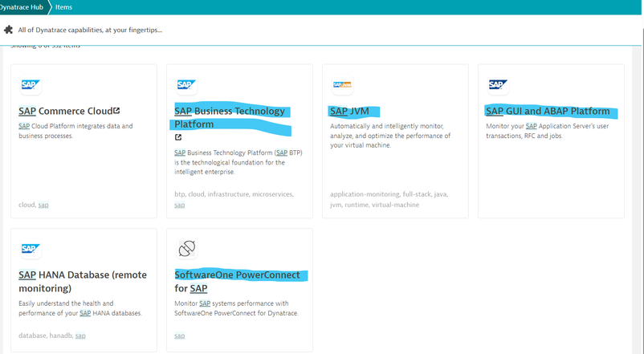Click the sap tag in Commerce Cloud card
Screen dimensions: 644x354
point(43,205)
